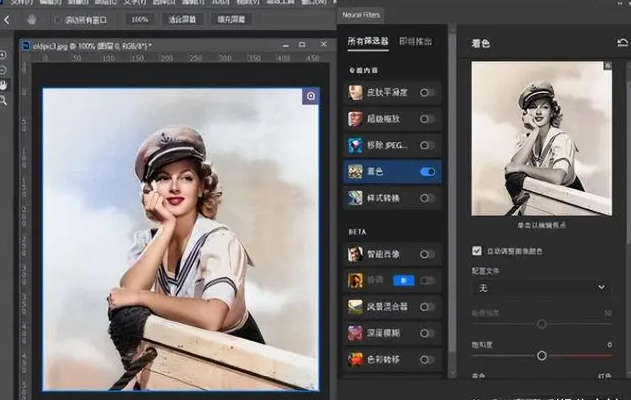Uncheck the auto adjust image color checkbox
Image resolution: width=631 pixels, height=400 pixels.
click(476, 251)
